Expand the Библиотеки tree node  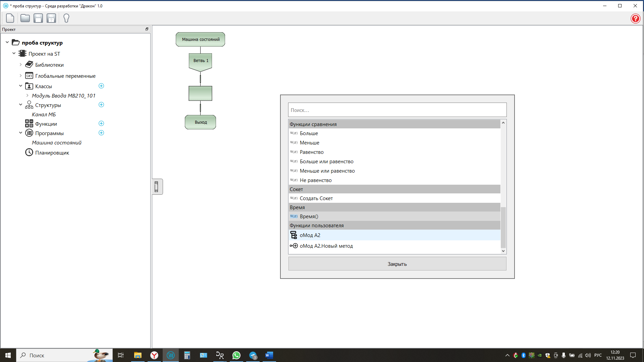click(x=20, y=65)
